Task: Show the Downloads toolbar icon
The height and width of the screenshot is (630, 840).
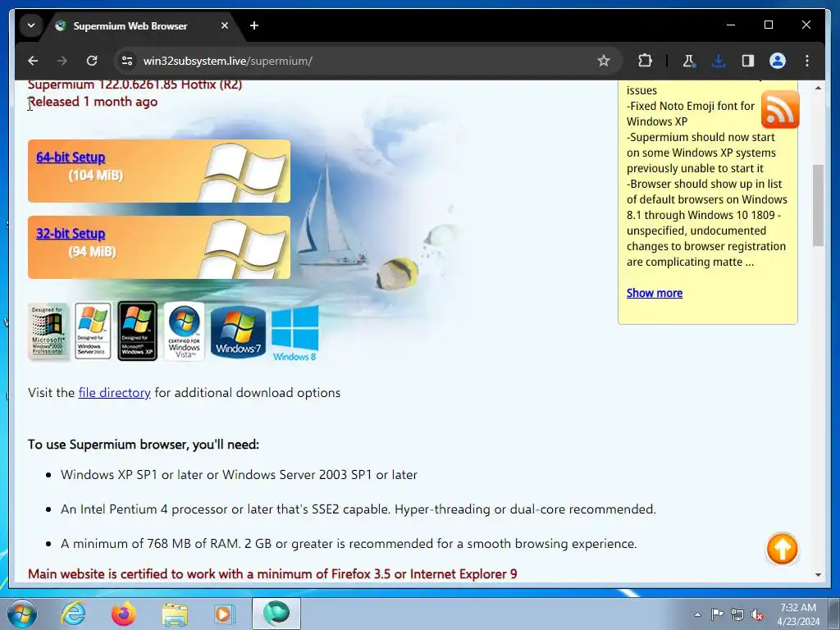Action: pyautogui.click(x=719, y=61)
